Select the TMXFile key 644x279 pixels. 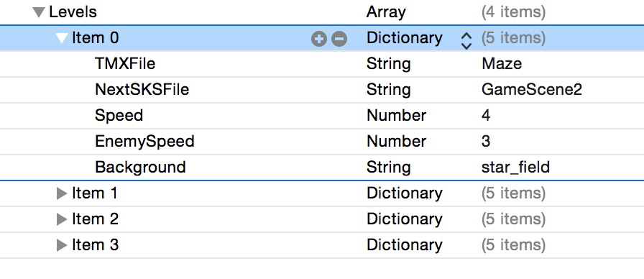point(125,64)
